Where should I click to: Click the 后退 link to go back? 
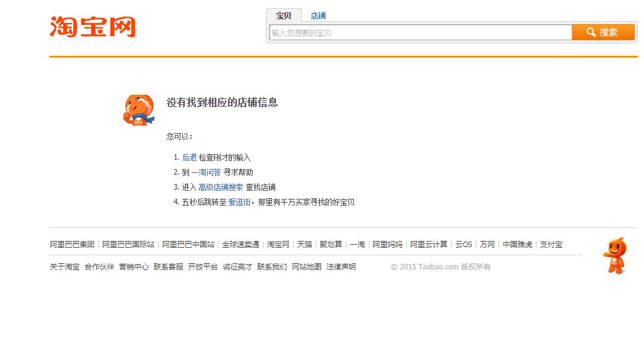point(189,157)
